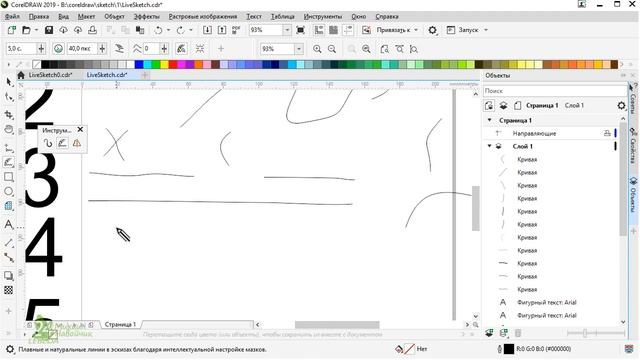Pick the red color swatch in palette
This screenshot has width=640, height=360.
(173, 64)
